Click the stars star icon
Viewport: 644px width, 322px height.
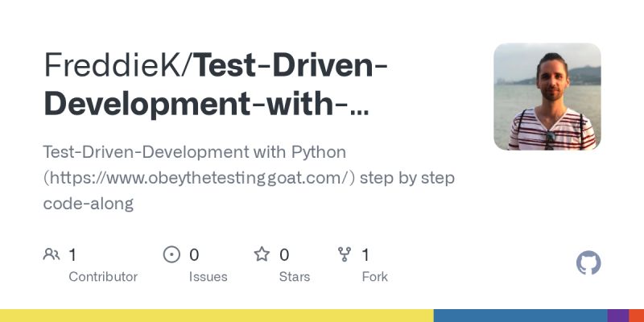[262, 254]
